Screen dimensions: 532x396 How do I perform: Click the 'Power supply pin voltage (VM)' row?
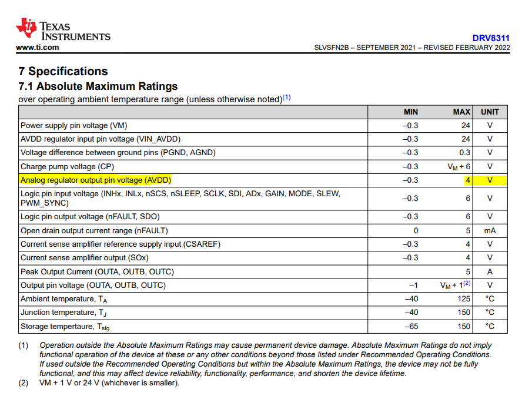pos(73,126)
